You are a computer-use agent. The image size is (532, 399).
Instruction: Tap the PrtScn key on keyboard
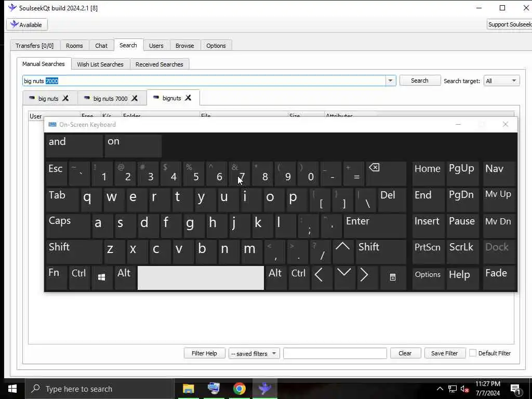click(x=428, y=252)
